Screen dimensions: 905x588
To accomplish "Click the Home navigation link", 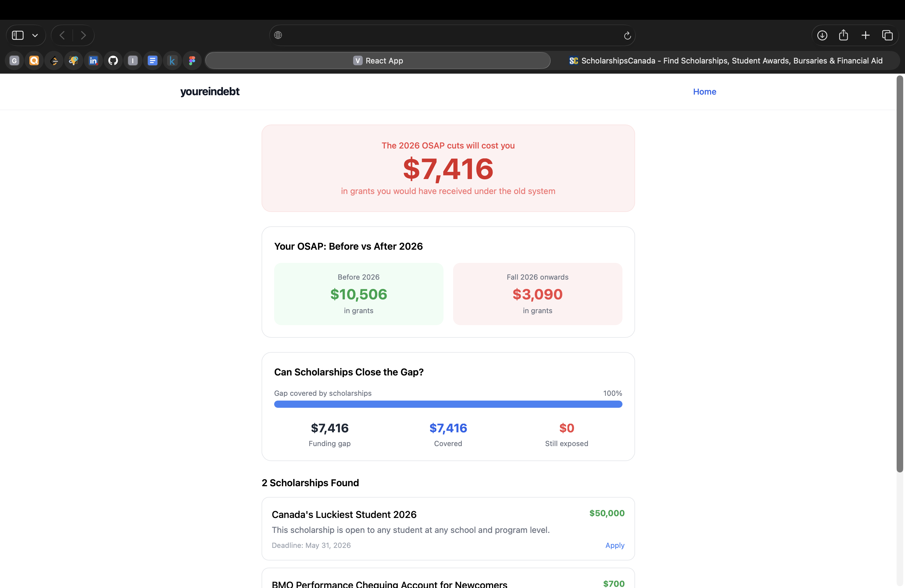I will pos(704,92).
